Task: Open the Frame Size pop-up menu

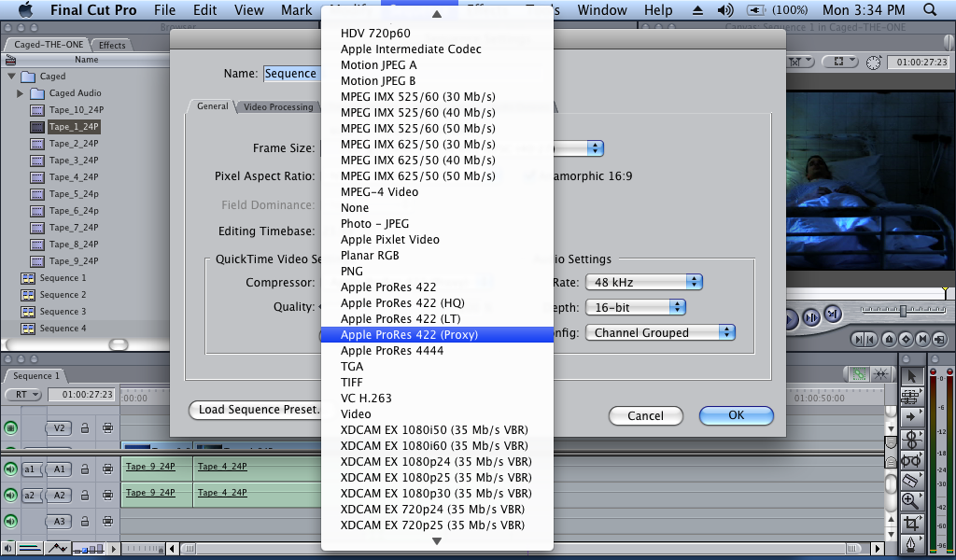Action: [595, 148]
